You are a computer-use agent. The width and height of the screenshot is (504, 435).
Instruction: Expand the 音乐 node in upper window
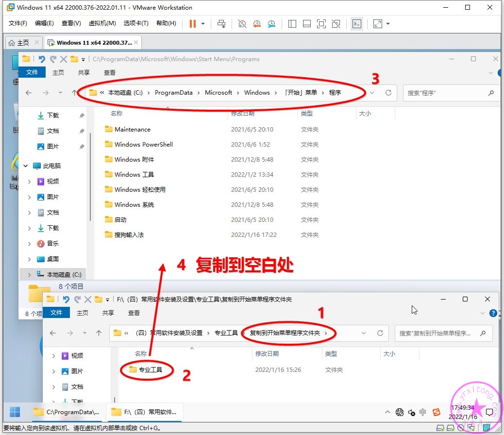pyautogui.click(x=29, y=244)
